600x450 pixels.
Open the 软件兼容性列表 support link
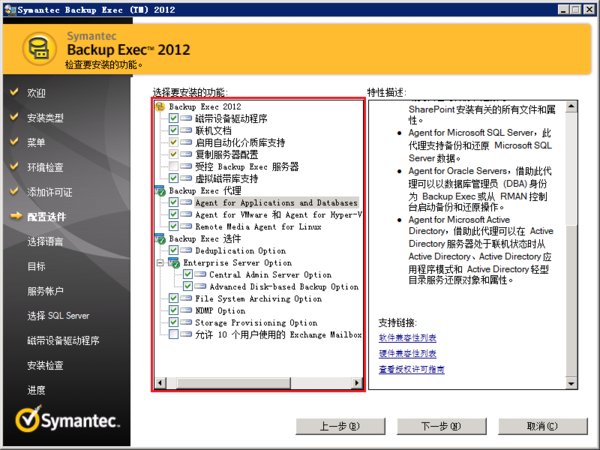[x=408, y=338]
